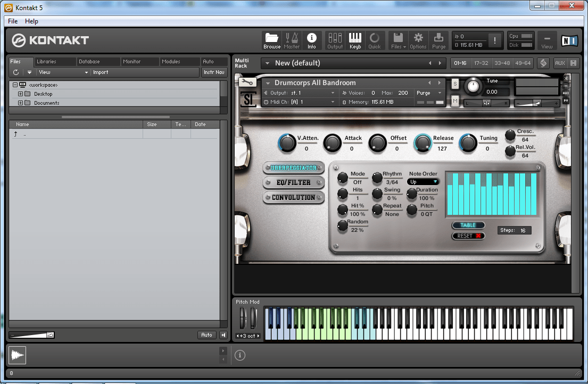Mute the Drumcorps instrument

click(455, 101)
